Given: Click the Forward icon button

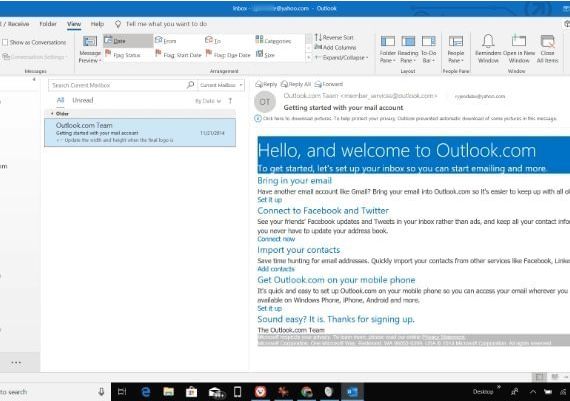Looking at the screenshot, I should tap(329, 84).
